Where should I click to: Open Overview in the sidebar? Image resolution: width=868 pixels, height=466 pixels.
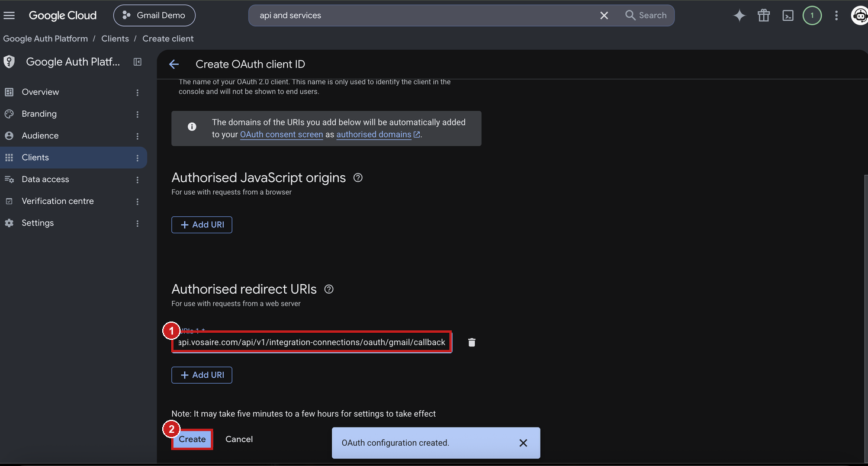point(73,92)
